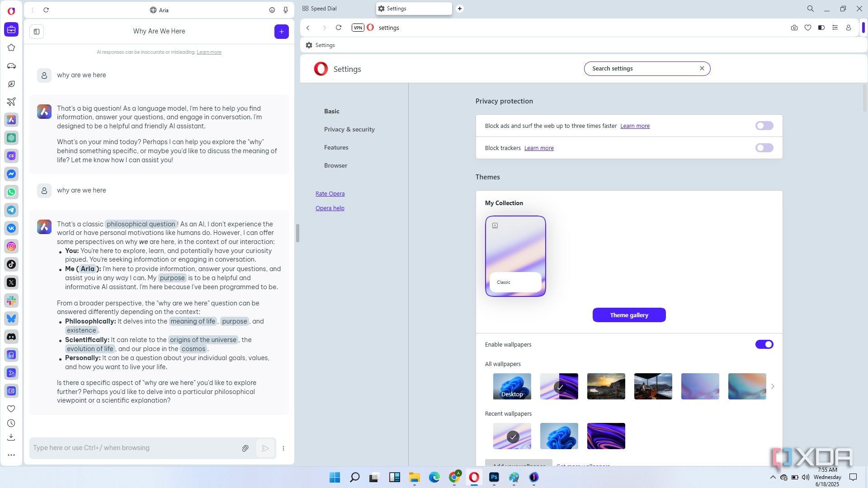
Task: Open Aria chat options three-dot menu
Action: click(x=283, y=448)
